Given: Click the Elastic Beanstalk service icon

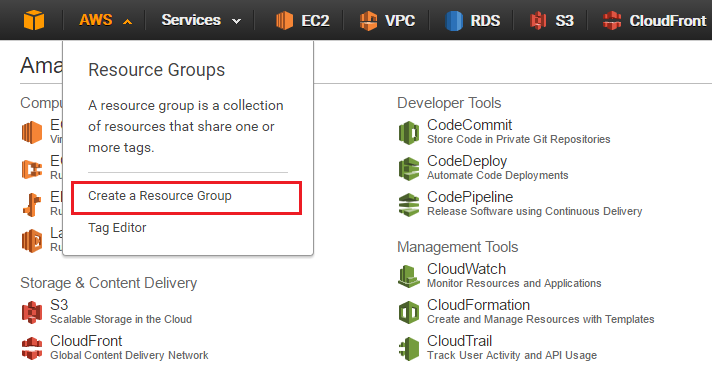Looking at the screenshot, I should click(32, 205).
